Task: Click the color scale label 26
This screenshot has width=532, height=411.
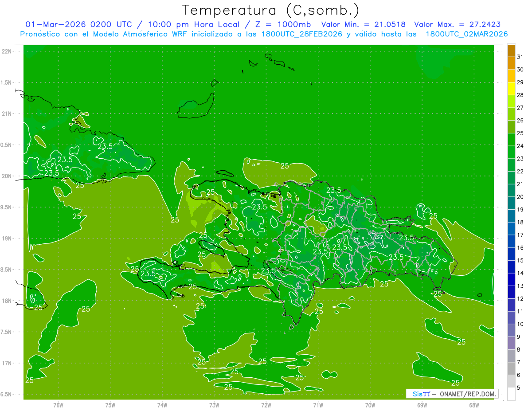Action: [520, 121]
